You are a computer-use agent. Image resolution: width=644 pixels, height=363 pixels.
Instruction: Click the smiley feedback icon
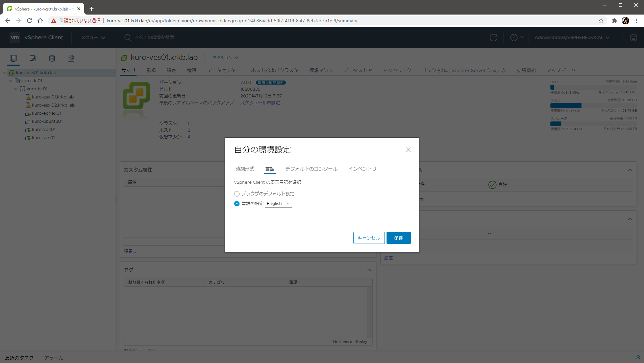point(633,38)
